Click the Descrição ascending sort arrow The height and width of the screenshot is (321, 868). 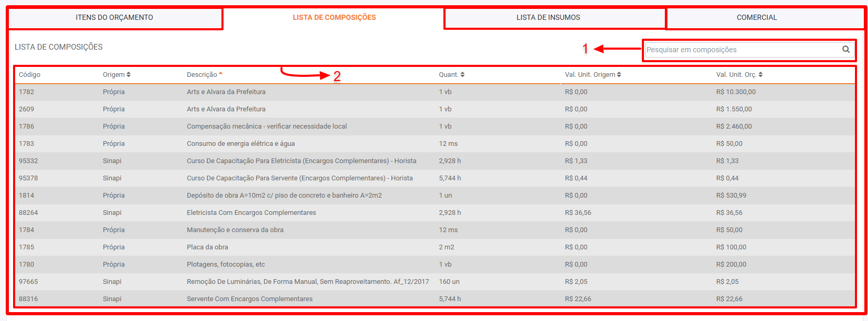coord(220,74)
